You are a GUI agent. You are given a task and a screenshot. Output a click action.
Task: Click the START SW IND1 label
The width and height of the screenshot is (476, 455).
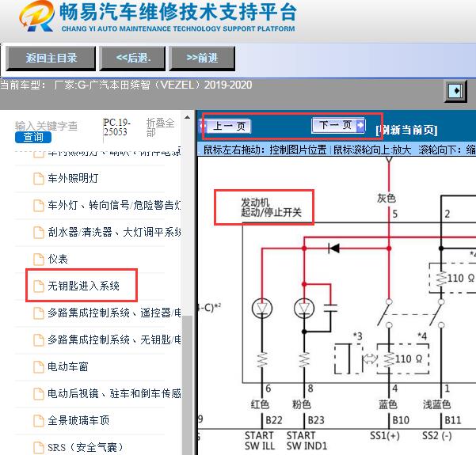tap(307, 441)
